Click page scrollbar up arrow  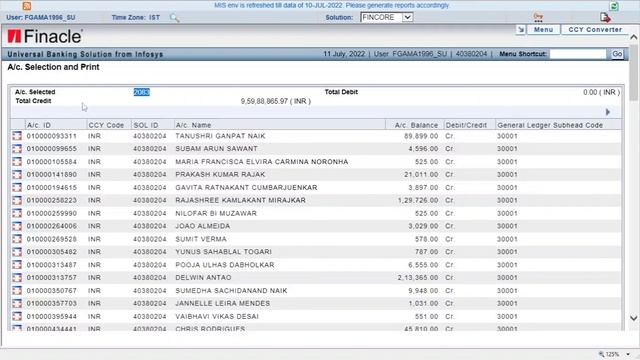click(x=633, y=37)
